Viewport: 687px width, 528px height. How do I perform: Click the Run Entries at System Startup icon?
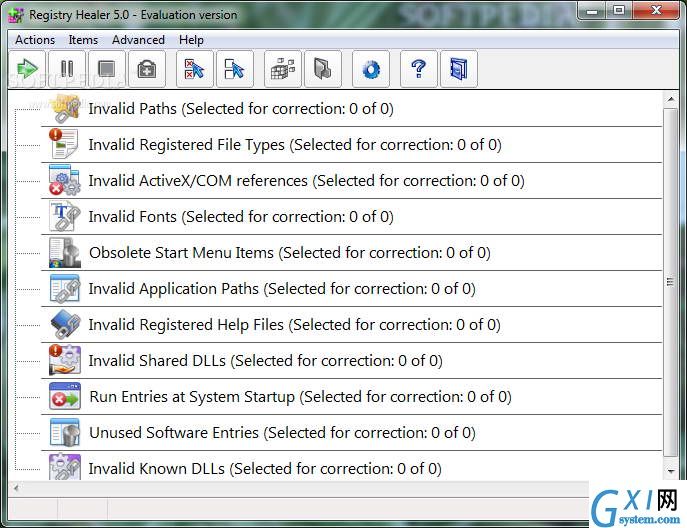tap(65, 397)
